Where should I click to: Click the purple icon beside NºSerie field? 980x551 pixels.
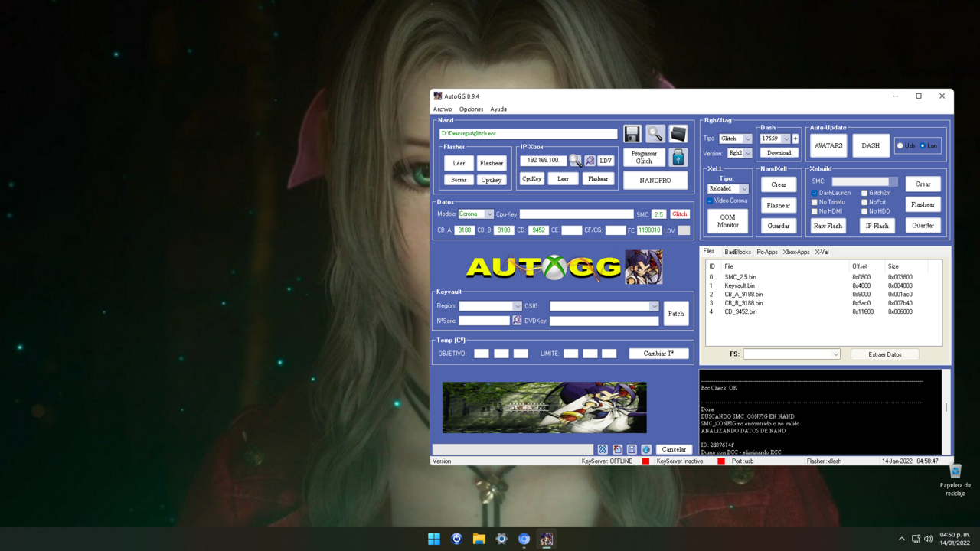point(517,321)
